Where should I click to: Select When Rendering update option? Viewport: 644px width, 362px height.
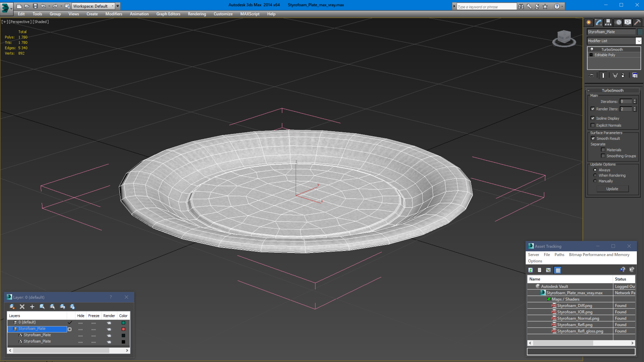coord(595,175)
